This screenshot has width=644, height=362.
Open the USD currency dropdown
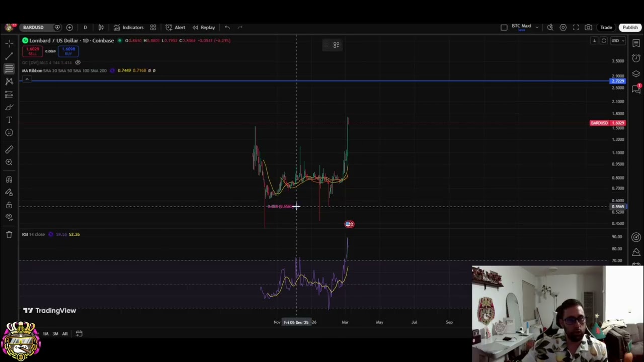tap(617, 41)
